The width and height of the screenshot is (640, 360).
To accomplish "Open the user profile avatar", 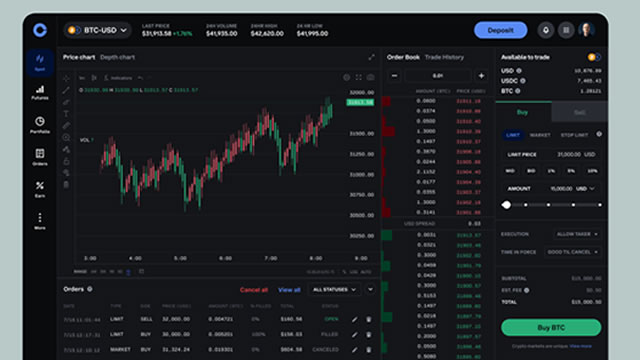I will [587, 30].
